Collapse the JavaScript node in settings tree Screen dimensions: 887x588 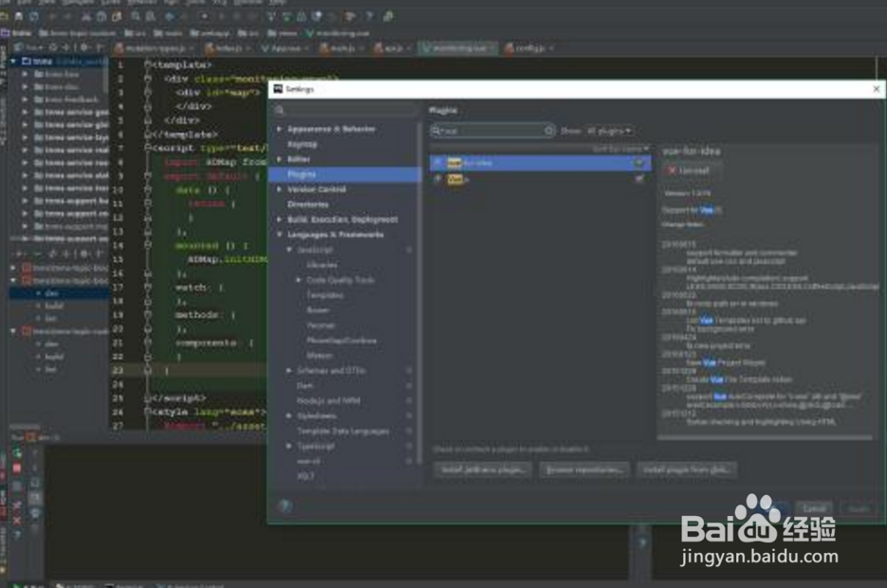(289, 249)
